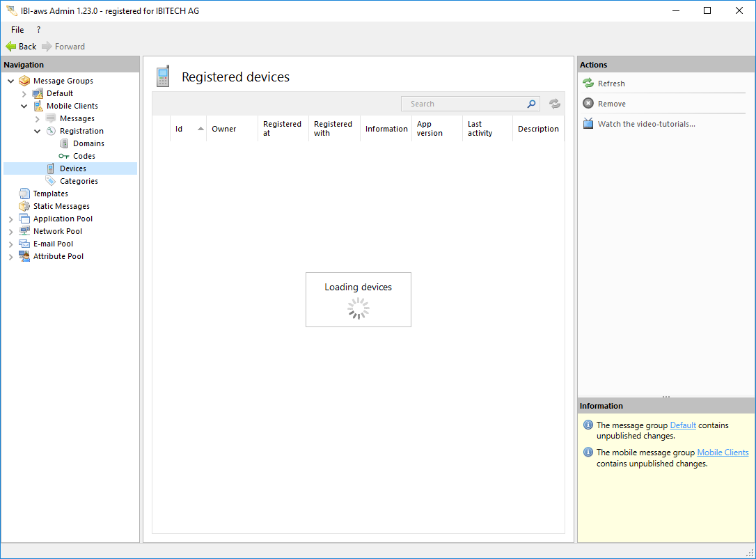The width and height of the screenshot is (756, 559).
Task: Sort devices by the Id column
Action: (180, 129)
